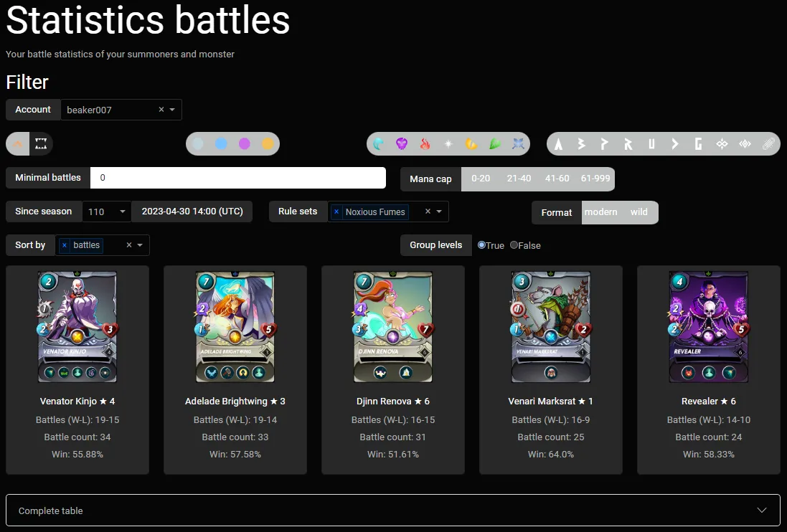Open the Djinn Renova card image
This screenshot has width=787, height=532.
(393, 327)
